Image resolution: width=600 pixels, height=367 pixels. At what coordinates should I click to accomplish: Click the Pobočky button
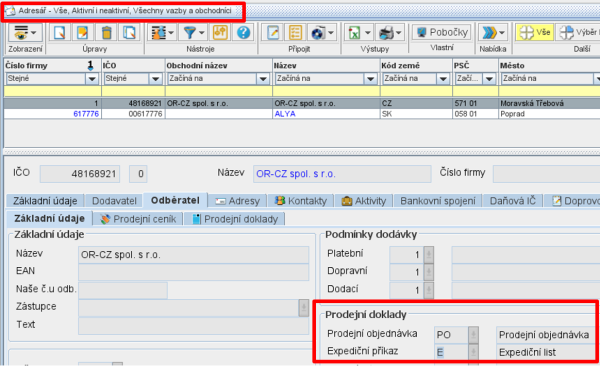point(442,32)
